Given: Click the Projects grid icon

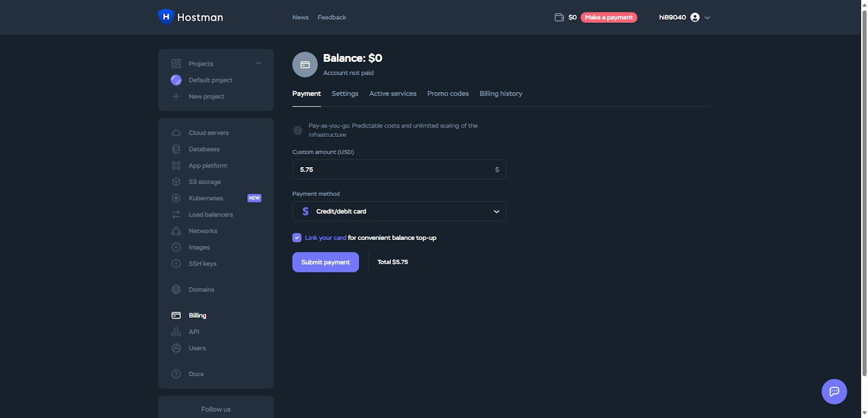Looking at the screenshot, I should (176, 64).
